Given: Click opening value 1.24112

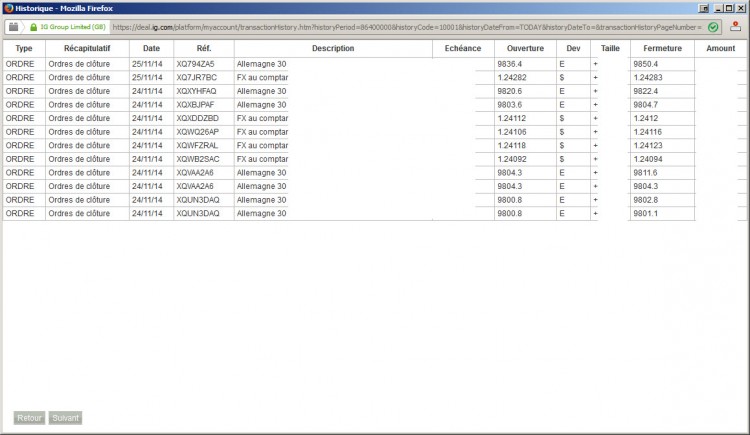Looking at the screenshot, I should tap(511, 118).
